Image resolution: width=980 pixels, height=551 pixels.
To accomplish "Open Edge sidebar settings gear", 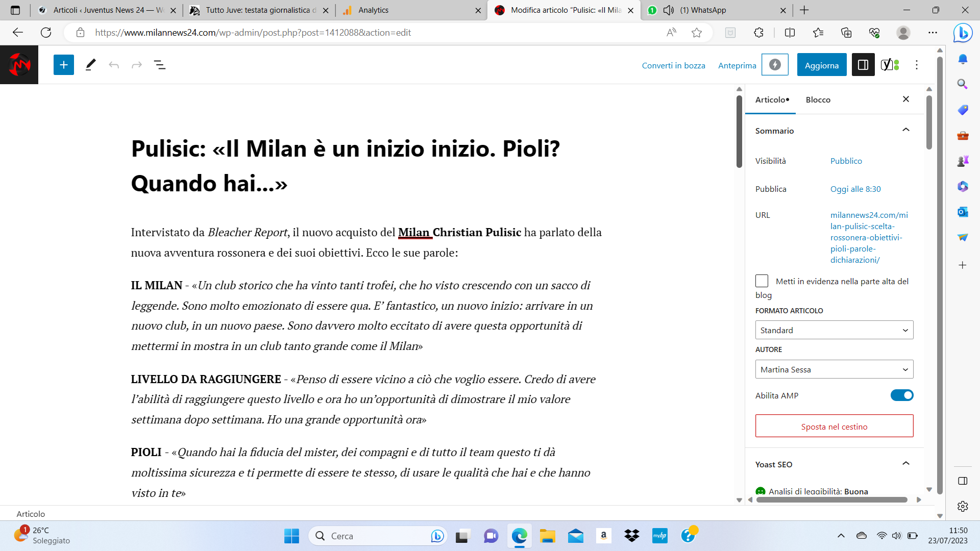I will tap(963, 506).
